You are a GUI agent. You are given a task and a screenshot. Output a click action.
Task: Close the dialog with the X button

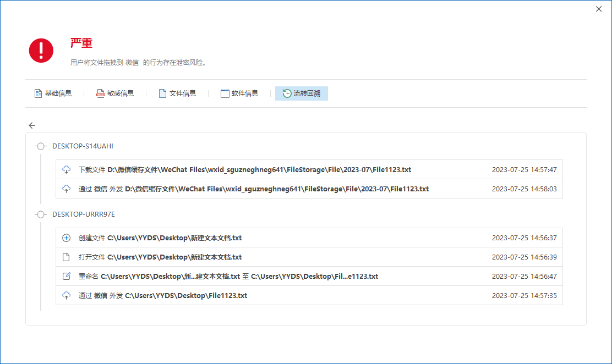599,9
